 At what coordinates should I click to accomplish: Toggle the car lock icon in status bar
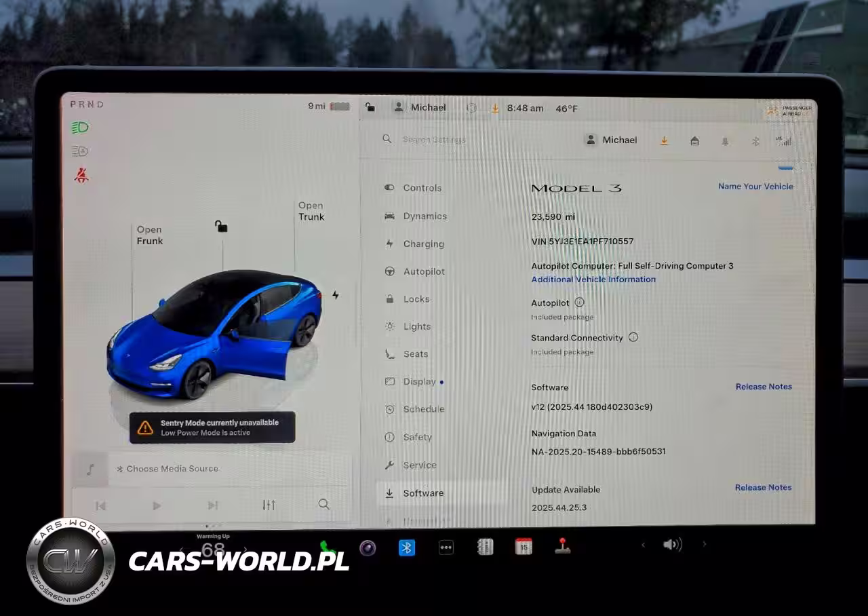click(x=370, y=107)
